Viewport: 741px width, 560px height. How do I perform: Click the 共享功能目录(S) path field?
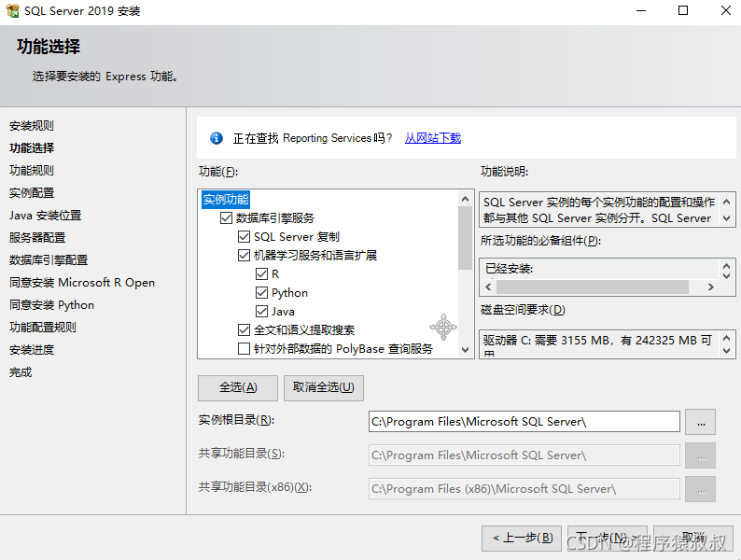coord(524,455)
